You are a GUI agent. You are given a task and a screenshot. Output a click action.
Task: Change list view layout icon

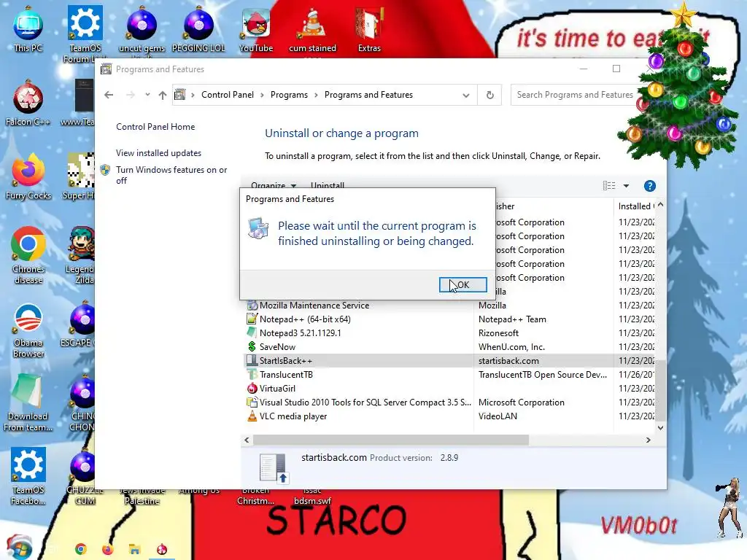tap(609, 186)
